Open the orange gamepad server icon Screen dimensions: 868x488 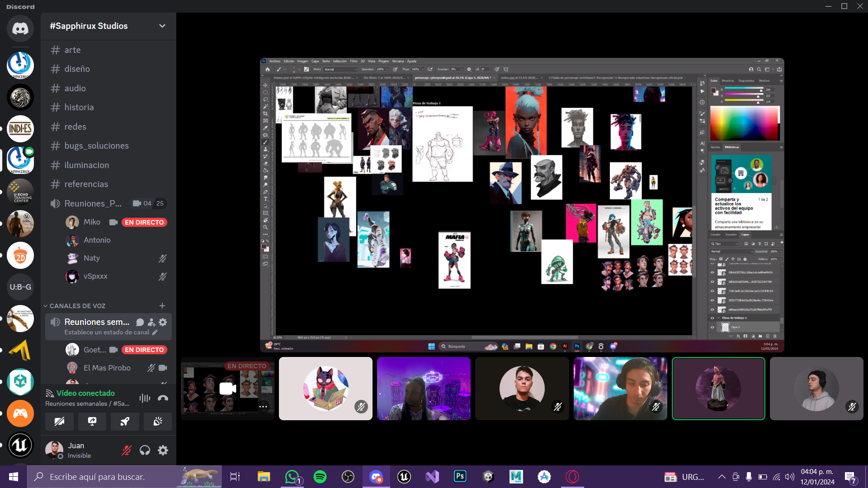(x=20, y=413)
